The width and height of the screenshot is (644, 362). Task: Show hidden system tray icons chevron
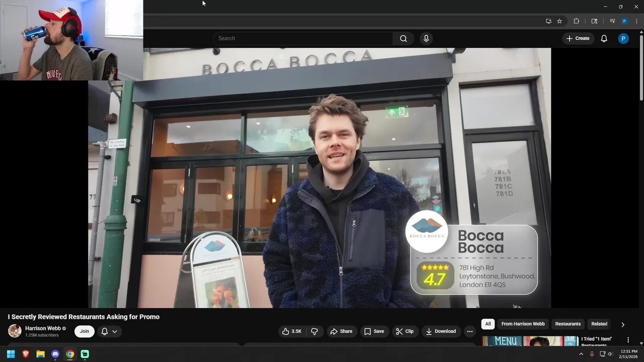point(581,354)
